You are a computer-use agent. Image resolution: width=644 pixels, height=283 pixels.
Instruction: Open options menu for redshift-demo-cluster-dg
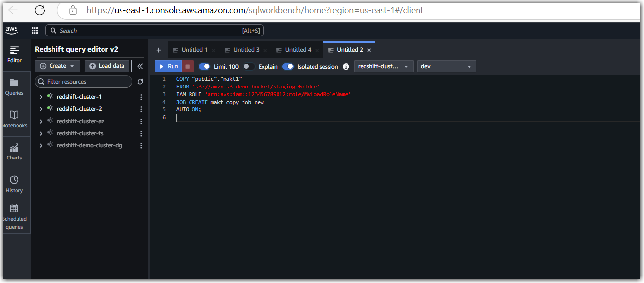[141, 145]
